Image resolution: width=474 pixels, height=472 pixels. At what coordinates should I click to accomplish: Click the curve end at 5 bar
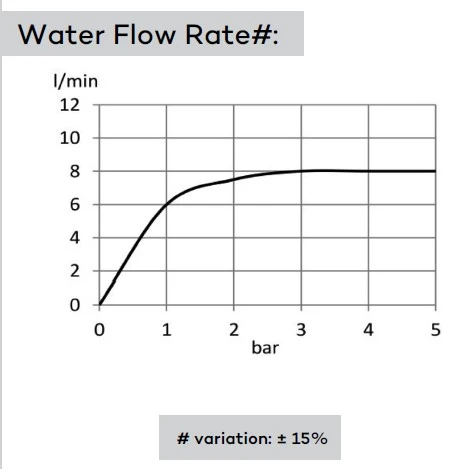[x=435, y=171]
